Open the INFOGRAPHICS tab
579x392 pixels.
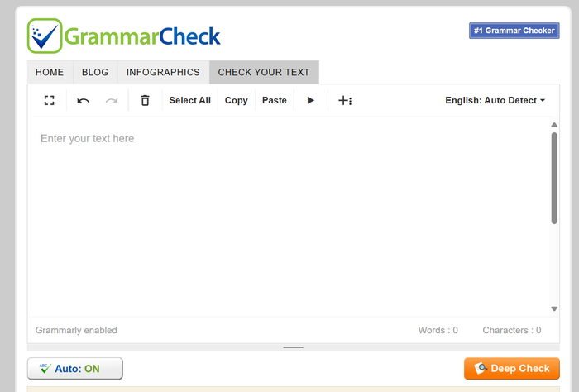(x=163, y=72)
